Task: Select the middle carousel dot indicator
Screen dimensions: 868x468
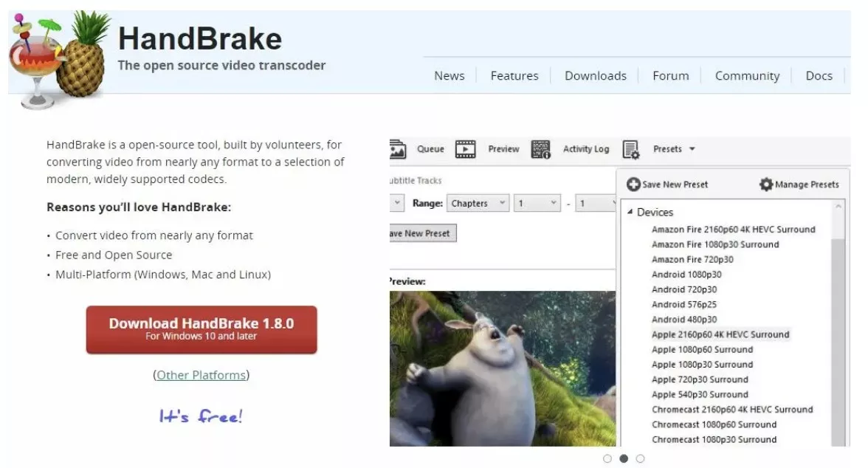Action: coord(622,458)
